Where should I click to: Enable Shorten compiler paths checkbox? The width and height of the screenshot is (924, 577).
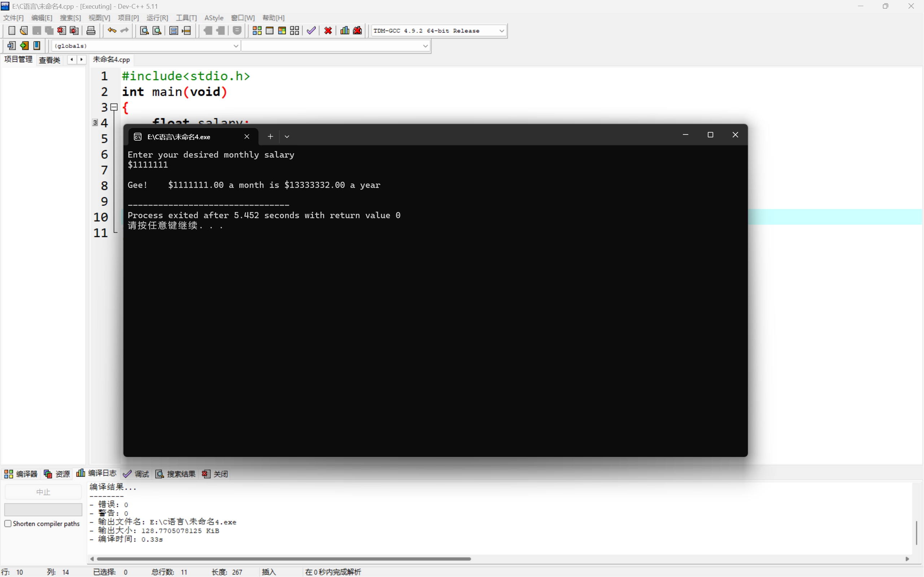click(8, 524)
